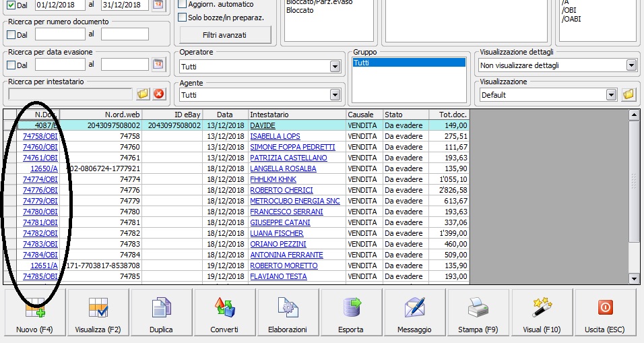Click the Duplica button
This screenshot has width=644, height=343.
coord(161,313)
